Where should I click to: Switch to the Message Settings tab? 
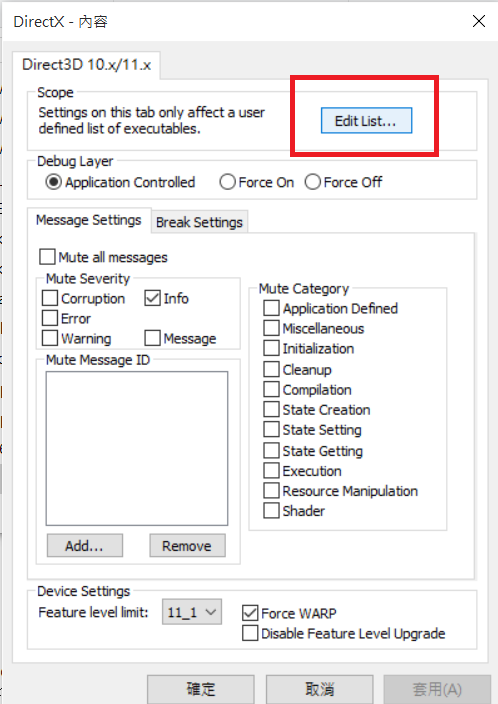point(89,220)
